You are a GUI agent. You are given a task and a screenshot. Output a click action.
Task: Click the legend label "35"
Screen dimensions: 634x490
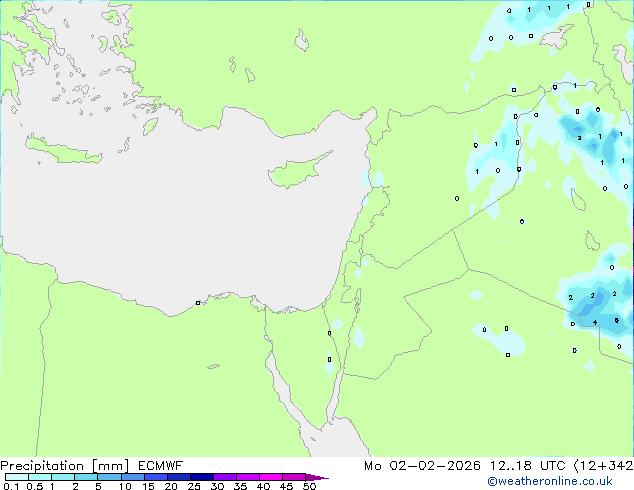(x=240, y=486)
